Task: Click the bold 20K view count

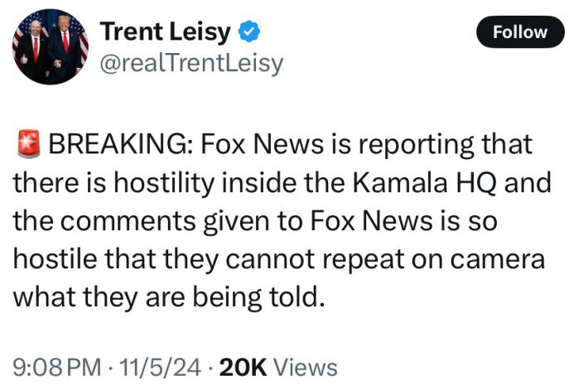Action: [240, 367]
